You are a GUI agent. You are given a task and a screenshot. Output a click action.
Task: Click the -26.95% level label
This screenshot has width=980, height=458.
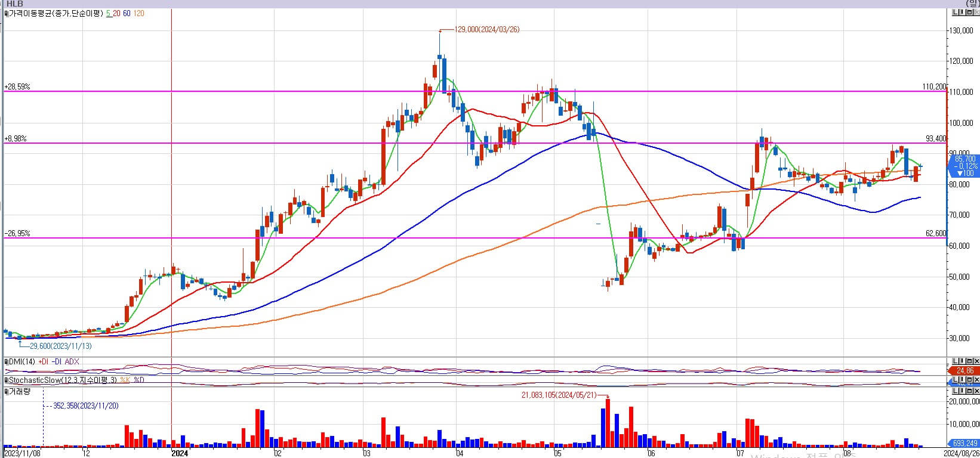(x=17, y=233)
